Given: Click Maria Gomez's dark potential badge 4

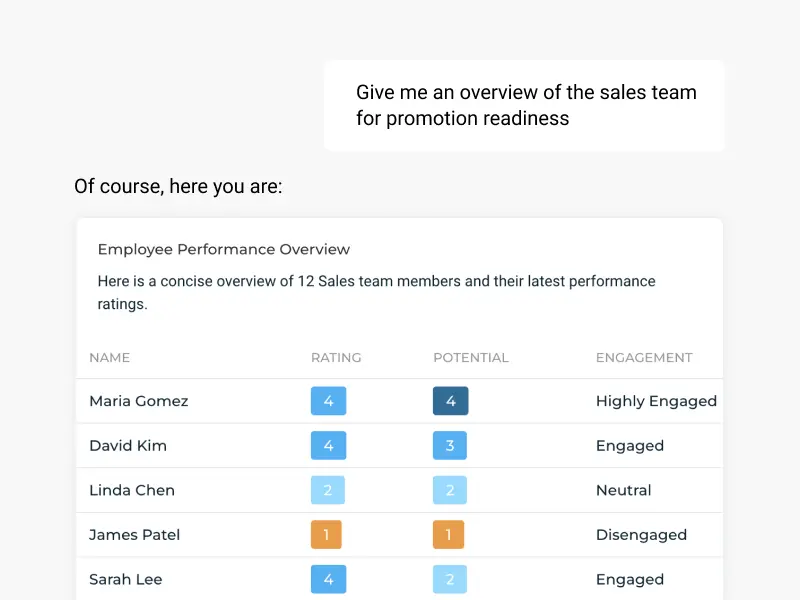Looking at the screenshot, I should click(x=451, y=401).
